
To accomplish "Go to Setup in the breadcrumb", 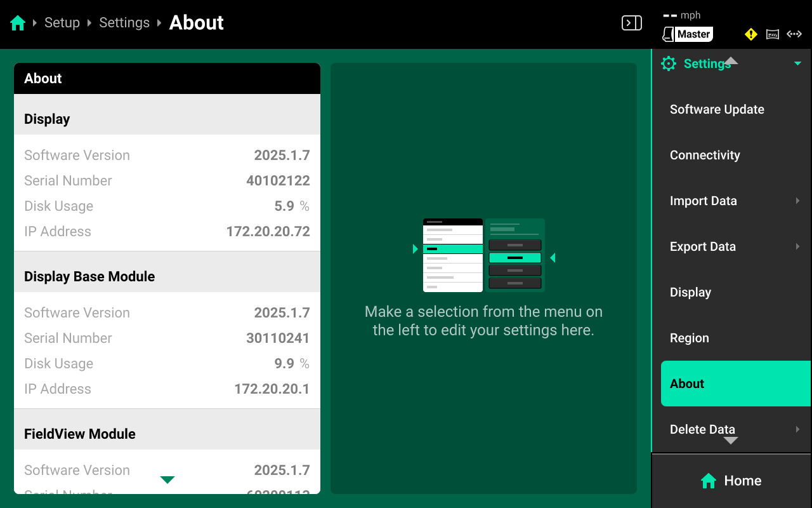I will click(x=62, y=23).
